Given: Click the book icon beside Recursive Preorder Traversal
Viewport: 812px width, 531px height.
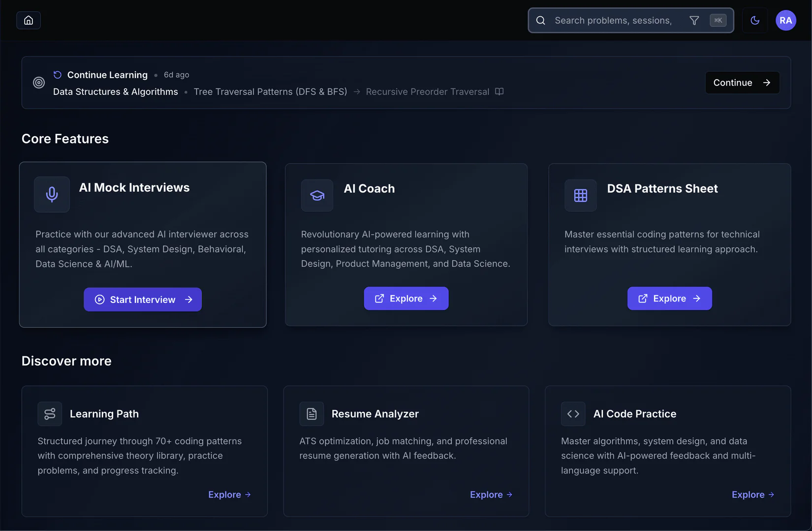Looking at the screenshot, I should [x=499, y=91].
